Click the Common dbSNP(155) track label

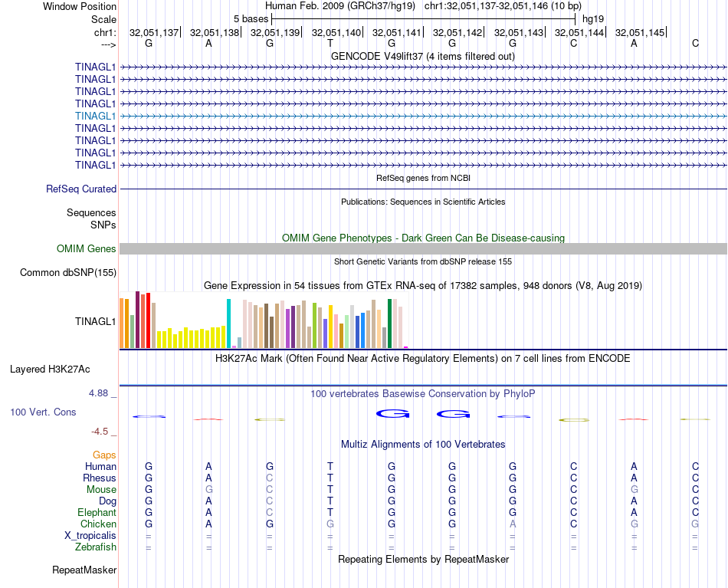click(67, 273)
